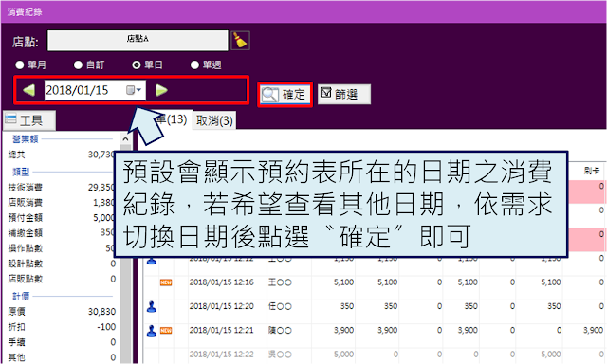Click the 原價 value 30,830

tap(101, 312)
